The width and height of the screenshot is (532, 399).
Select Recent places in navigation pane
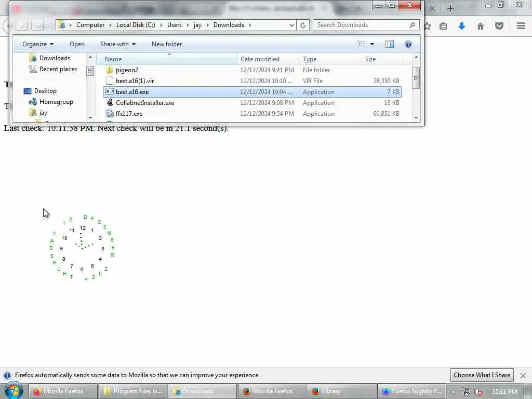pos(58,69)
